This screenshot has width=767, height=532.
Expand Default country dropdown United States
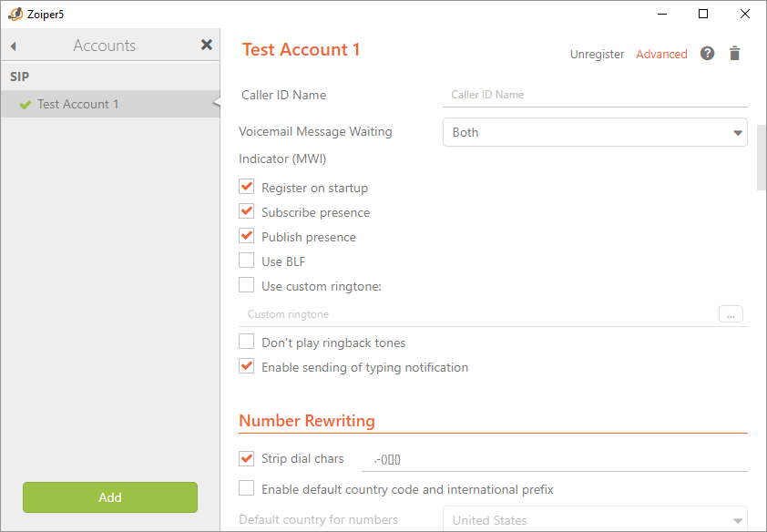click(595, 520)
